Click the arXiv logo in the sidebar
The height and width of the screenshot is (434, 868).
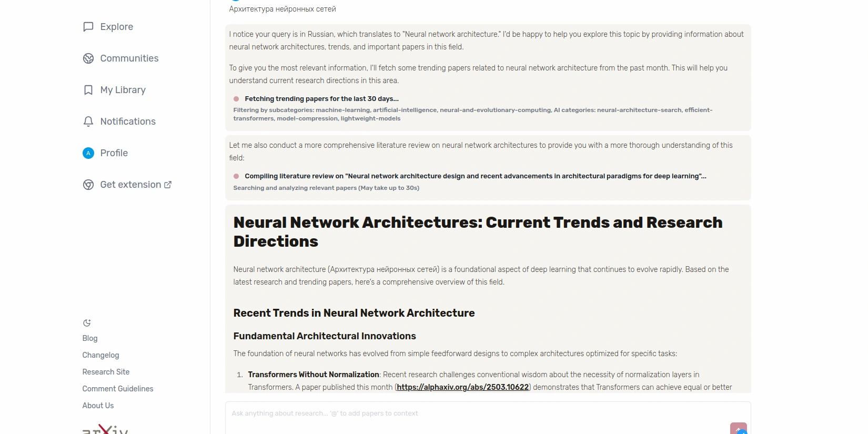pyautogui.click(x=105, y=429)
